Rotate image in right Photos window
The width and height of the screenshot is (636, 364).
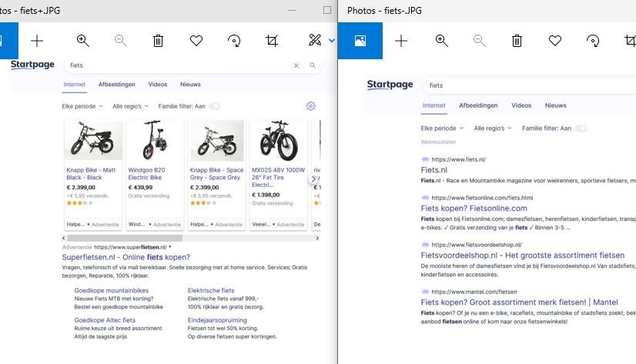(x=593, y=41)
